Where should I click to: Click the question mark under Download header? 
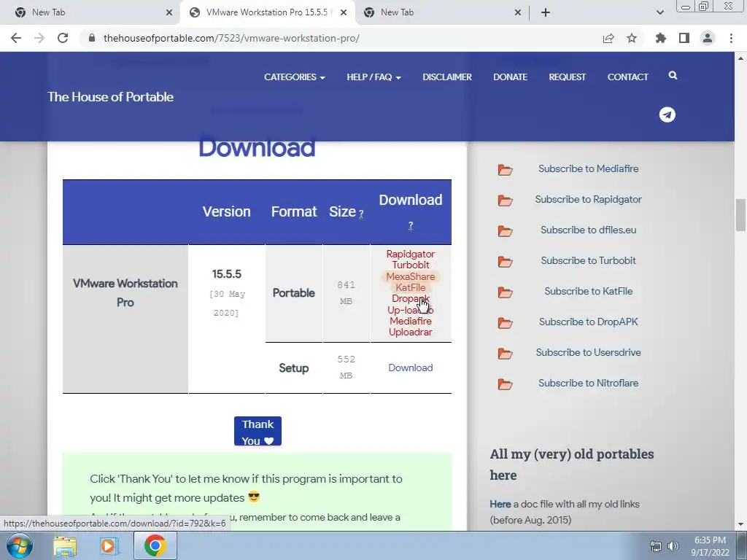click(410, 226)
